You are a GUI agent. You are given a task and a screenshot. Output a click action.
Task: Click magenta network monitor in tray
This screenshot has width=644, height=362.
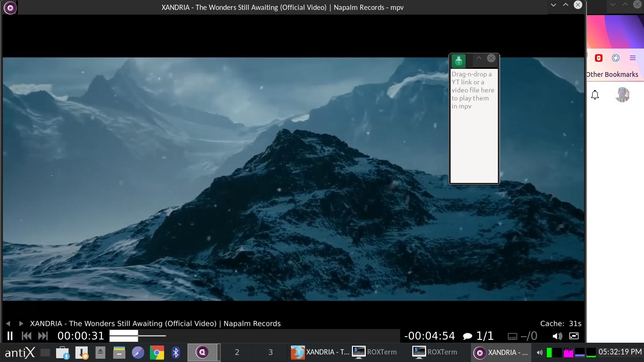click(569, 352)
